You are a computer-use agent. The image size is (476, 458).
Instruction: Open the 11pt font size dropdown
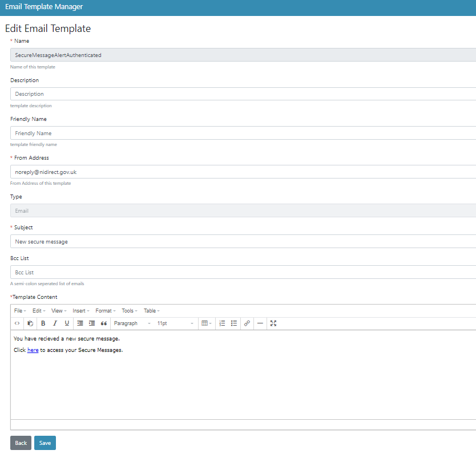click(175, 323)
